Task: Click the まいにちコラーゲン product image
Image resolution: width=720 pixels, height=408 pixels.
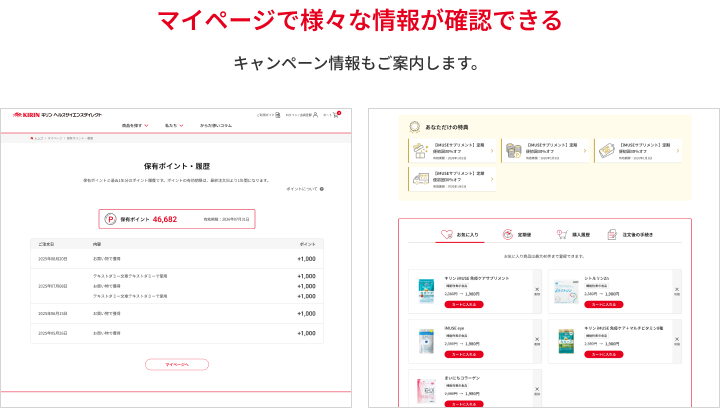Action: tap(426, 391)
